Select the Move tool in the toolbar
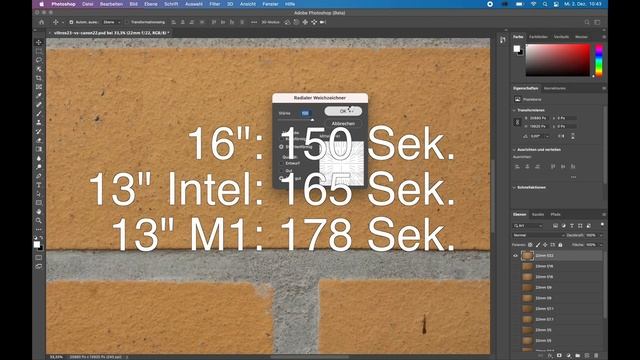The height and width of the screenshot is (360, 640). click(39, 42)
